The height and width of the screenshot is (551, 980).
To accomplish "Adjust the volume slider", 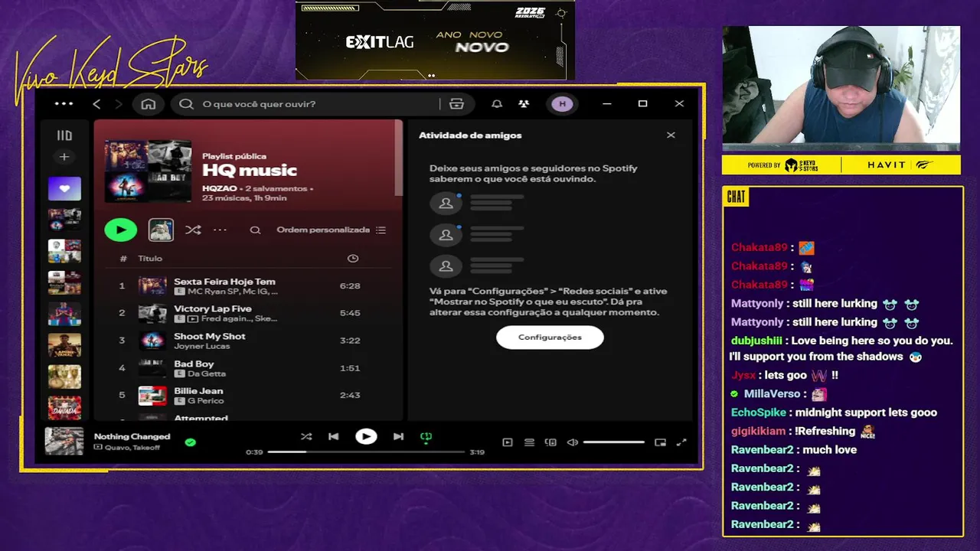I will 613,442.
